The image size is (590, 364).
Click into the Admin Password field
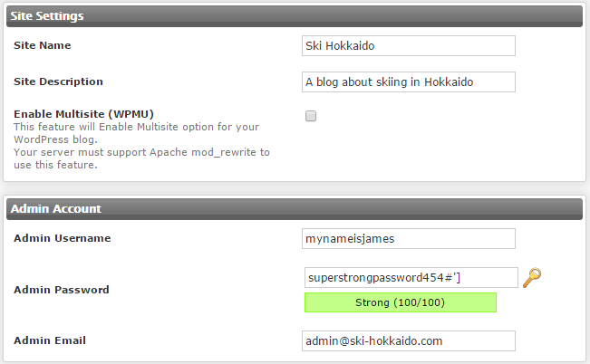click(411, 277)
